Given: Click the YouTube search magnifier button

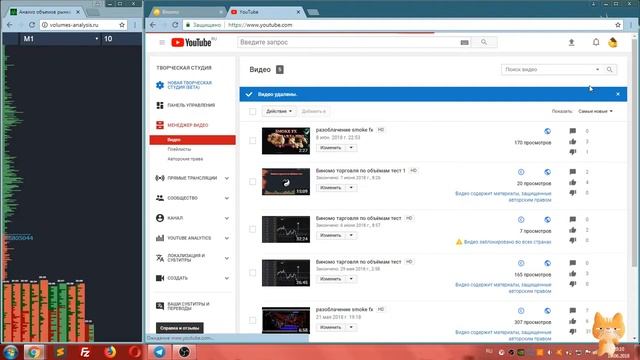Looking at the screenshot, I should click(484, 42).
